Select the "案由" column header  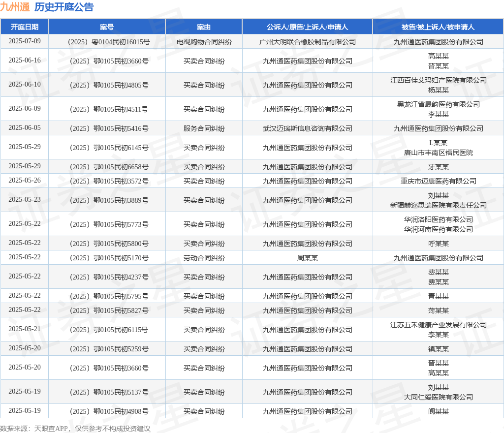(204, 27)
